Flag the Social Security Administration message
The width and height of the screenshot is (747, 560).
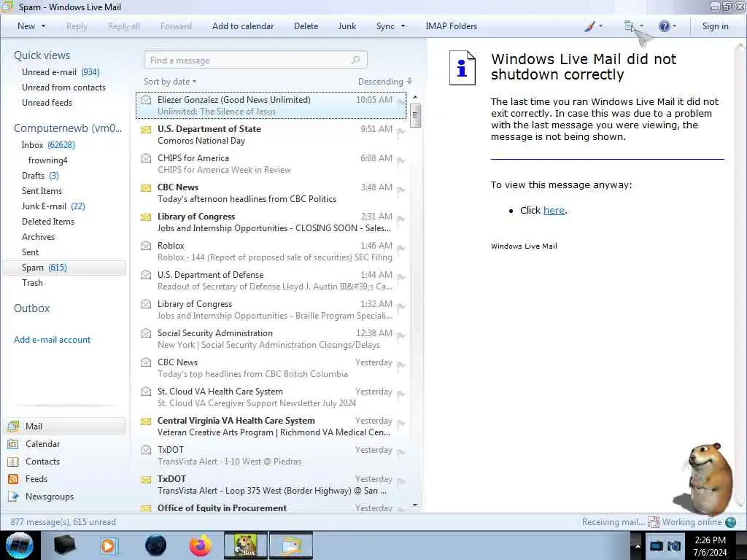[x=400, y=337]
